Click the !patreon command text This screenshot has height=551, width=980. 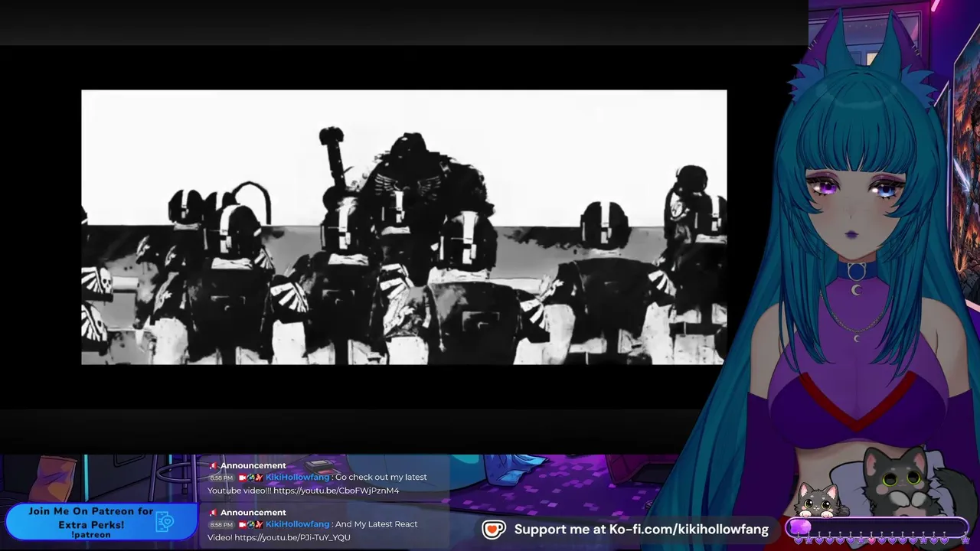90,535
